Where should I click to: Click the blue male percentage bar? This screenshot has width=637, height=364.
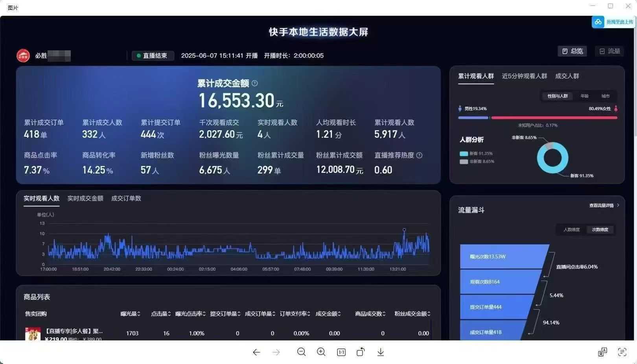point(473,118)
